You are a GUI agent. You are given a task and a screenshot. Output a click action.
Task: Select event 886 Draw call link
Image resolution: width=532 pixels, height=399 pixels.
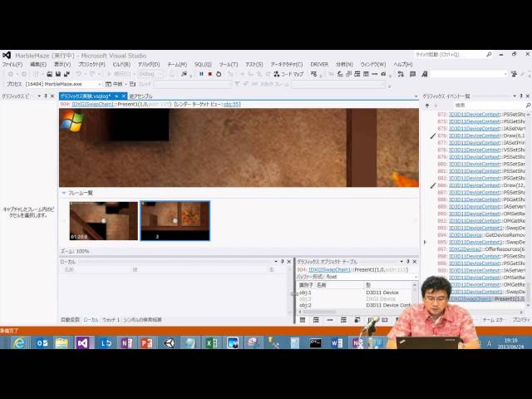coord(475,185)
